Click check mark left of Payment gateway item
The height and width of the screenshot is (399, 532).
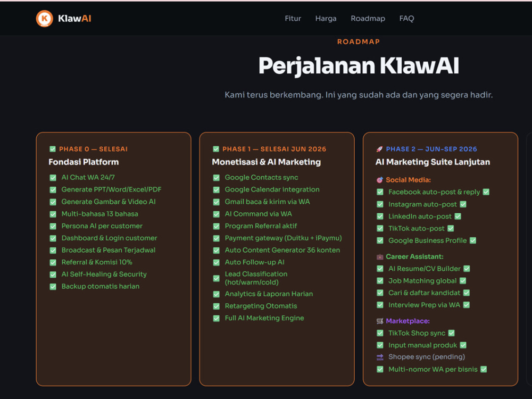pyautogui.click(x=216, y=238)
